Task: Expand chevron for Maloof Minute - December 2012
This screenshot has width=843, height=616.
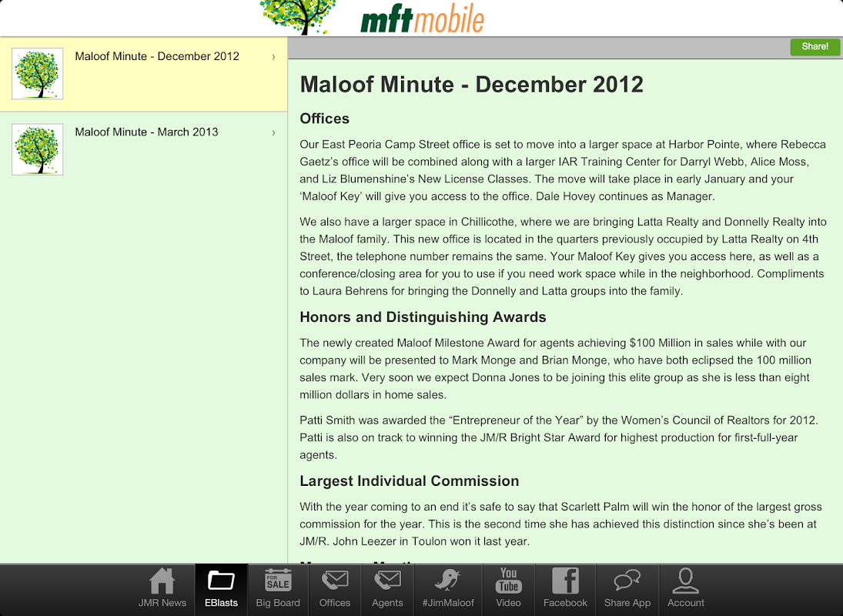Action: point(273,57)
